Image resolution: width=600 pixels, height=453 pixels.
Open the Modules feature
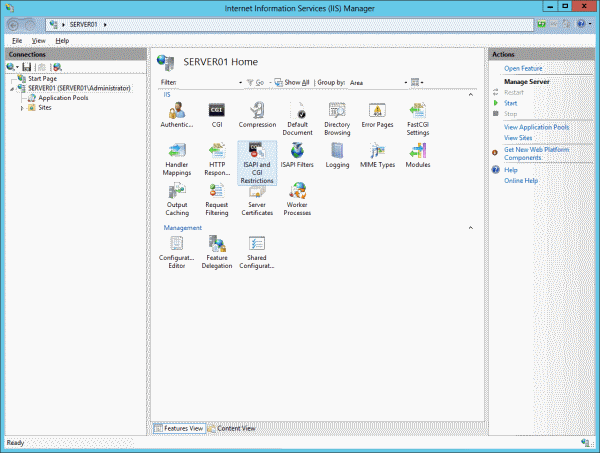[418, 155]
